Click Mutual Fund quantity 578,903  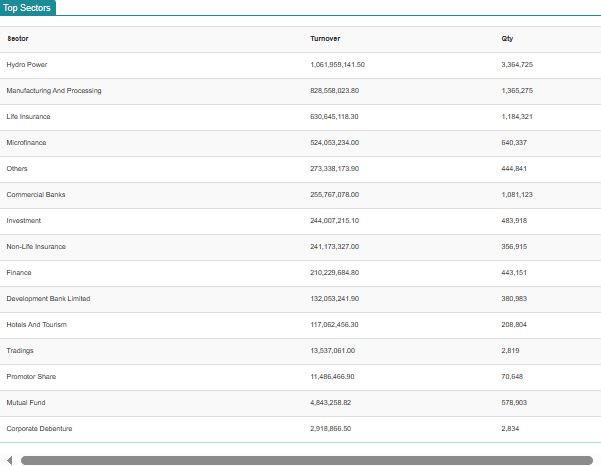coord(514,403)
